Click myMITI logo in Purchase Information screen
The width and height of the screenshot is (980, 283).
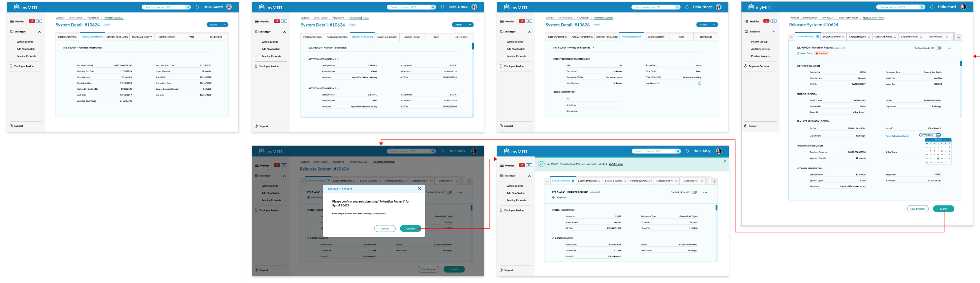[25, 7]
